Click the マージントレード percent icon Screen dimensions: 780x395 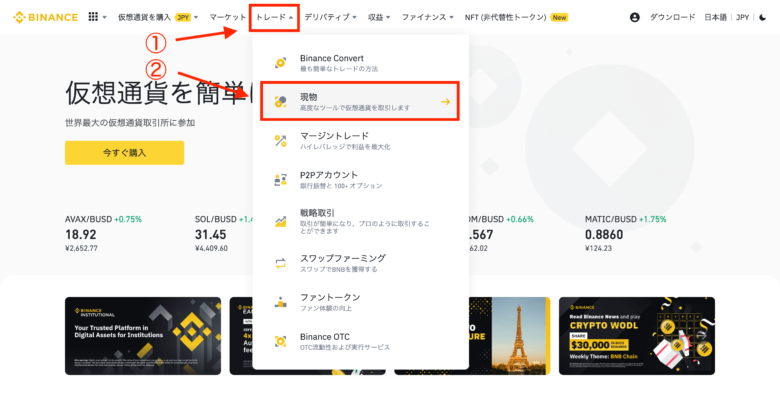coord(281,141)
